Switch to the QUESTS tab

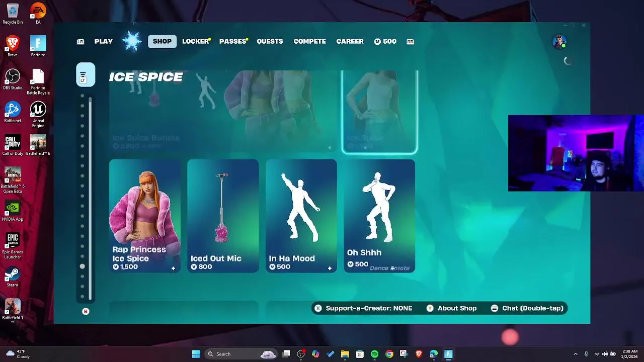point(270,42)
